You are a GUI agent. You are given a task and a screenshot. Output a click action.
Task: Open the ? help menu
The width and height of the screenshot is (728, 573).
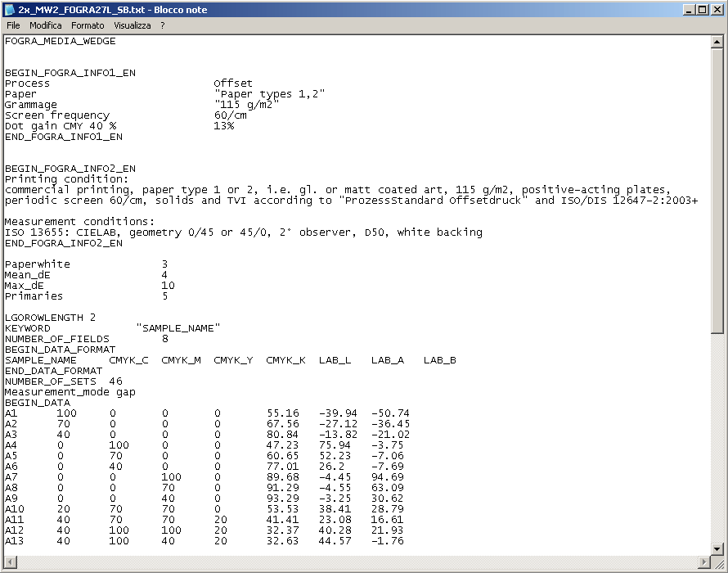[x=163, y=25]
